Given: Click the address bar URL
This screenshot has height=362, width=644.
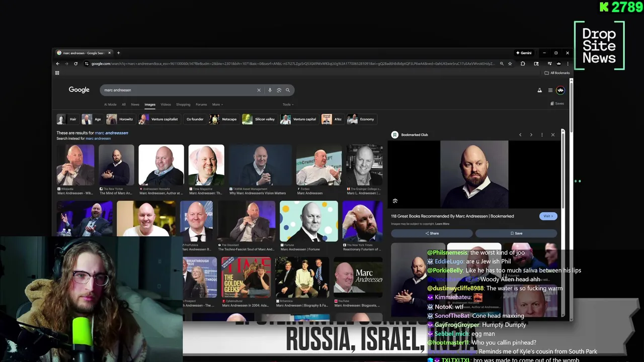Looking at the screenshot, I should click(293, 64).
